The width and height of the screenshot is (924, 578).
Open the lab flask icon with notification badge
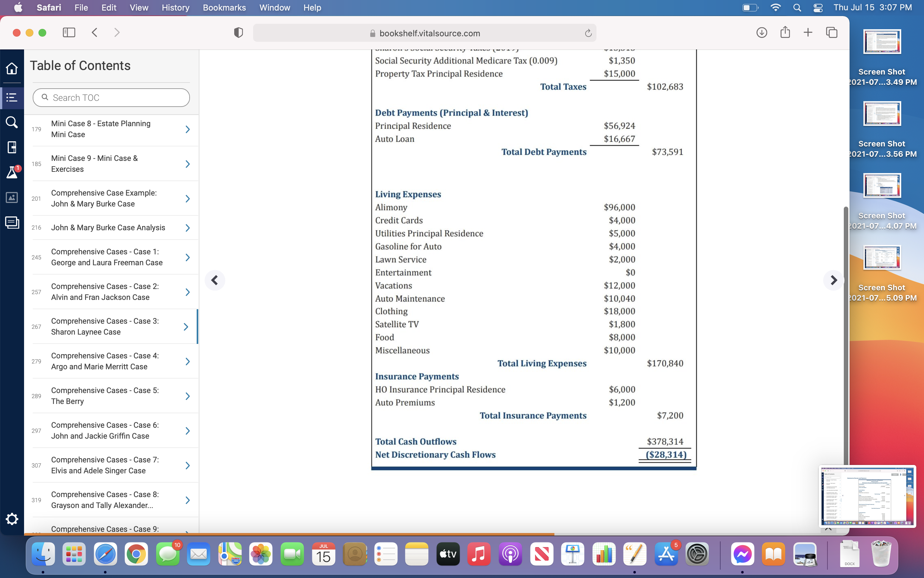(x=12, y=172)
